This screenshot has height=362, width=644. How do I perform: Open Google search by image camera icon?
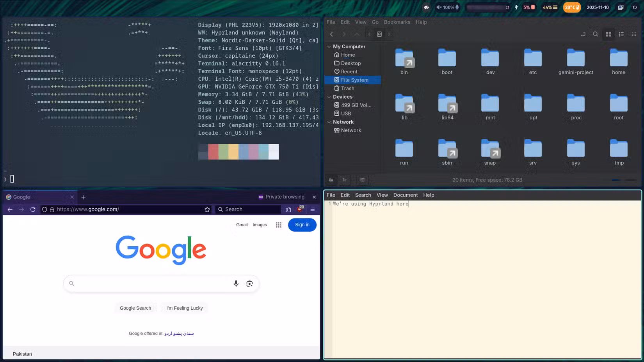[250, 284]
